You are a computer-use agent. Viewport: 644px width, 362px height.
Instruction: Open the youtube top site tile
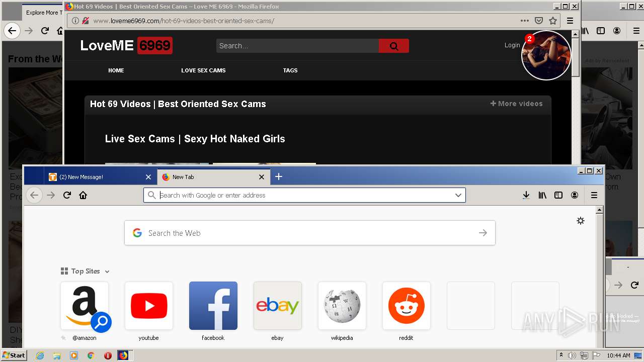[149, 306]
